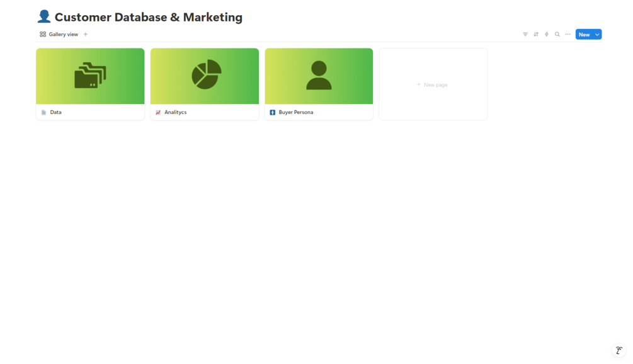The image size is (633, 364).
Task: Click the blue person page icon
Action: click(x=44, y=16)
